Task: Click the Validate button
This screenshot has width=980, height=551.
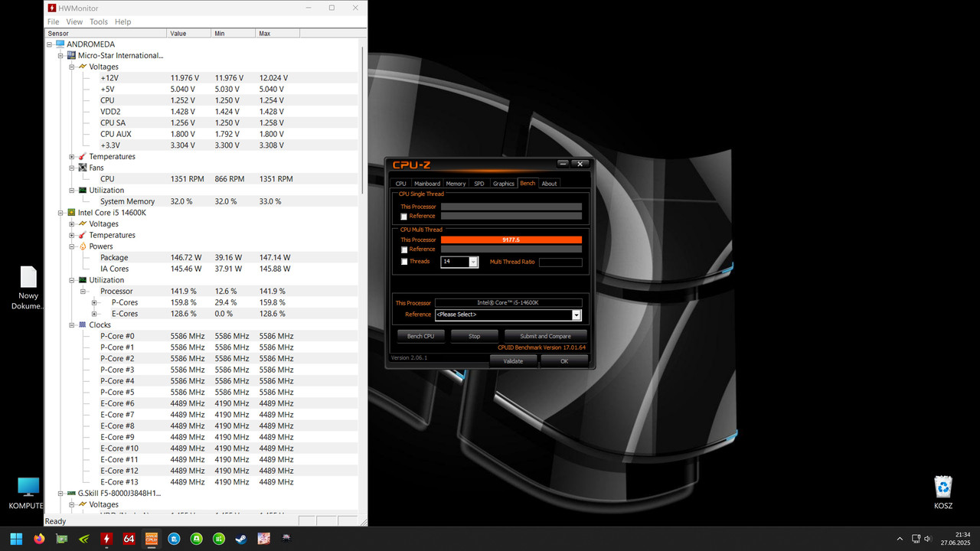Action: (x=513, y=361)
